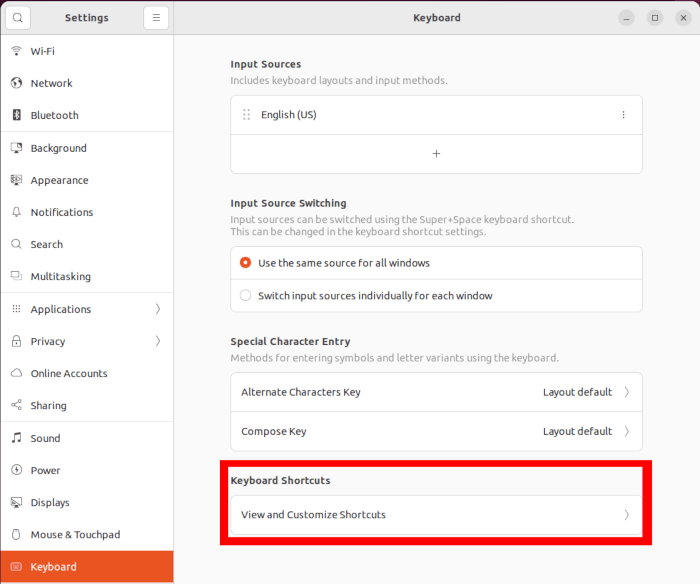Add an input source with plus button
This screenshot has width=700, height=584.
tap(436, 154)
